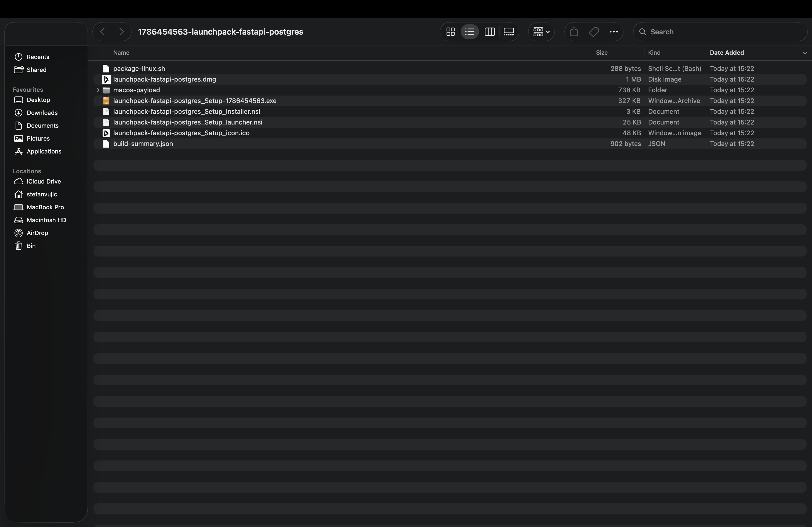
Task: Select the Setup_installer.nsi file
Action: click(x=450, y=111)
